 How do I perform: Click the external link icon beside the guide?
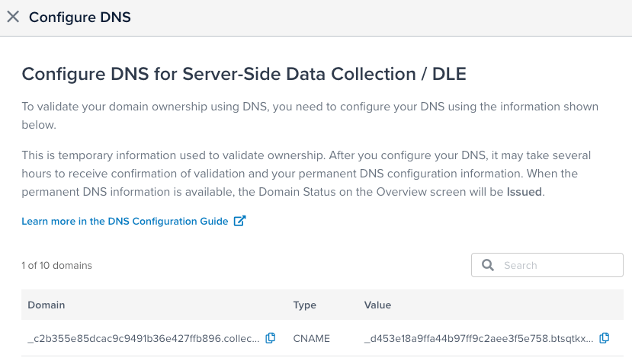[x=239, y=221]
